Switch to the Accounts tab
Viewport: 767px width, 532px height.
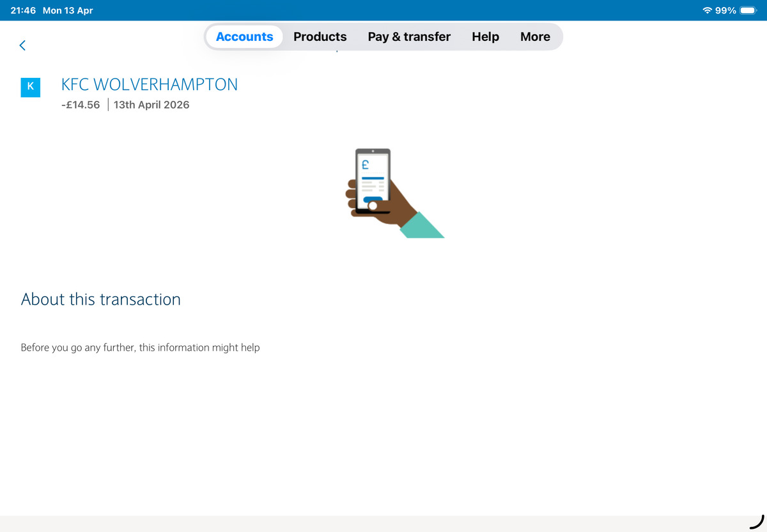(x=244, y=37)
